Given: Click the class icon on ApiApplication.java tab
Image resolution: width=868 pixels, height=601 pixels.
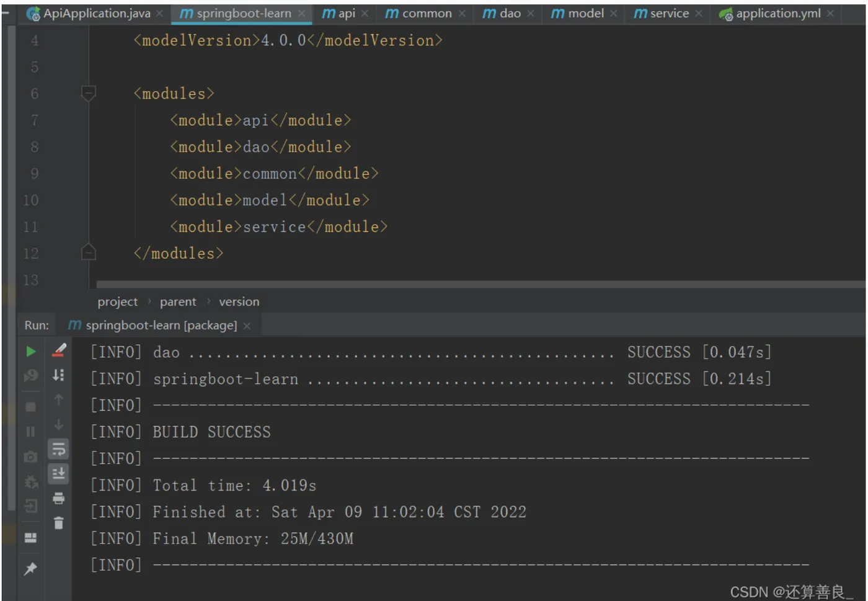Looking at the screenshot, I should (x=33, y=14).
